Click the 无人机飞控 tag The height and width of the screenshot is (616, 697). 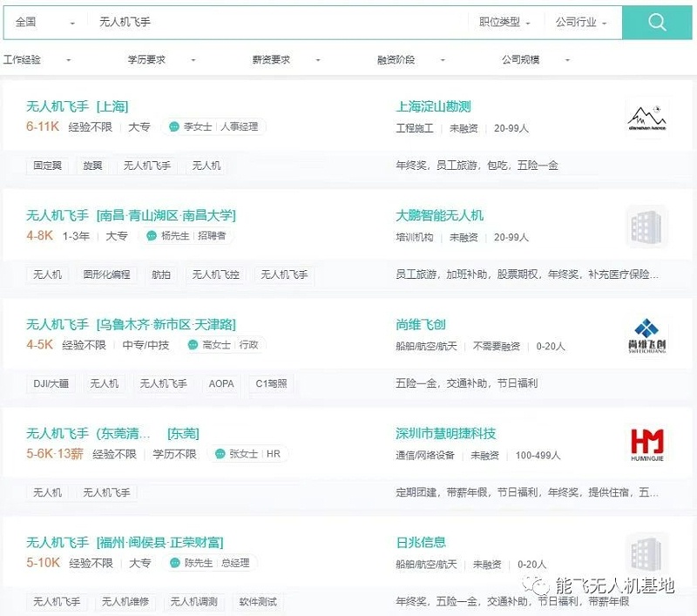[x=215, y=274]
